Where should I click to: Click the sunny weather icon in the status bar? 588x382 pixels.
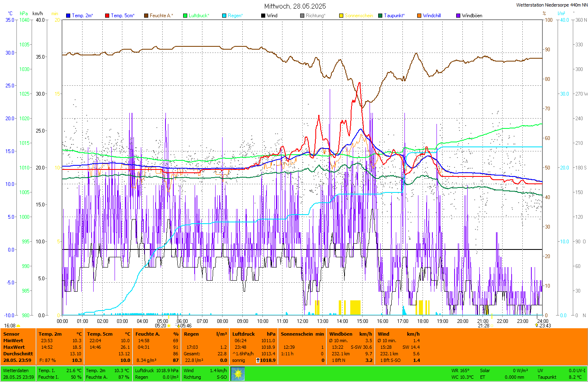[238, 374]
